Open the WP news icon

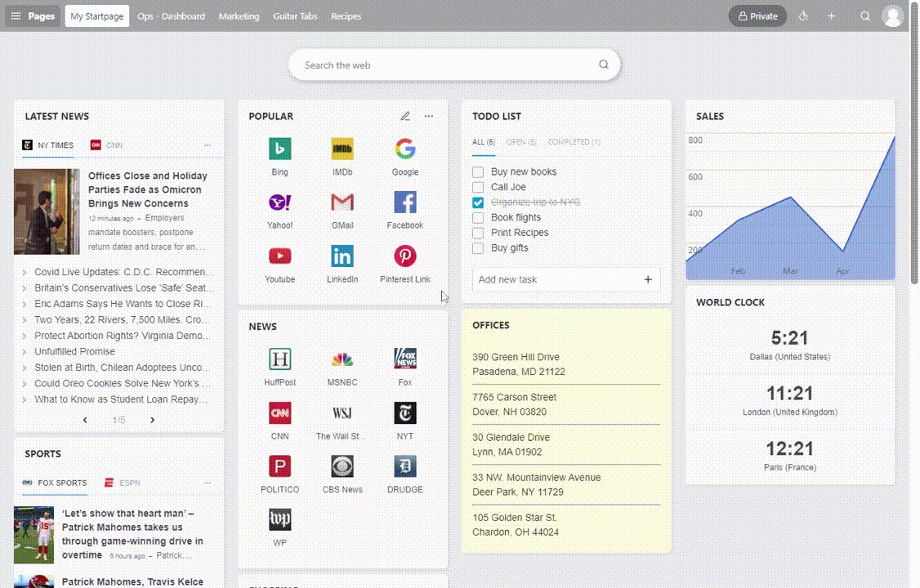click(280, 519)
